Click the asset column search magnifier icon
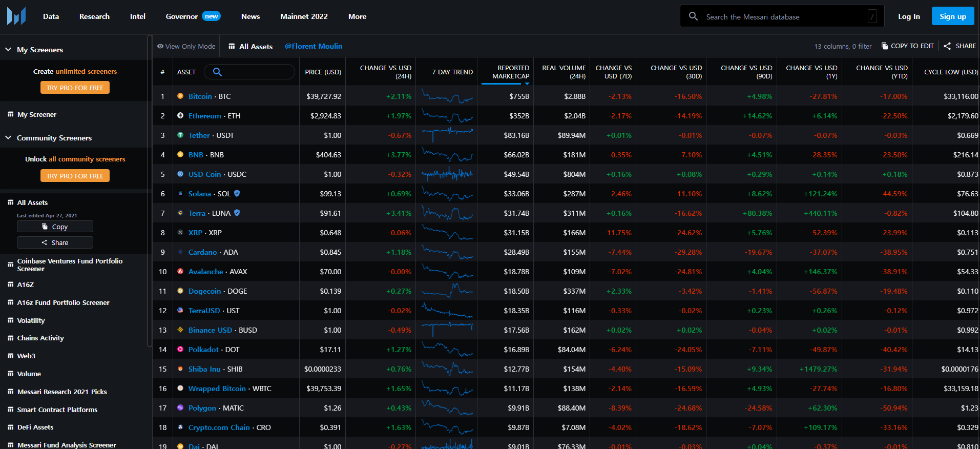This screenshot has height=449, width=980. 217,72
